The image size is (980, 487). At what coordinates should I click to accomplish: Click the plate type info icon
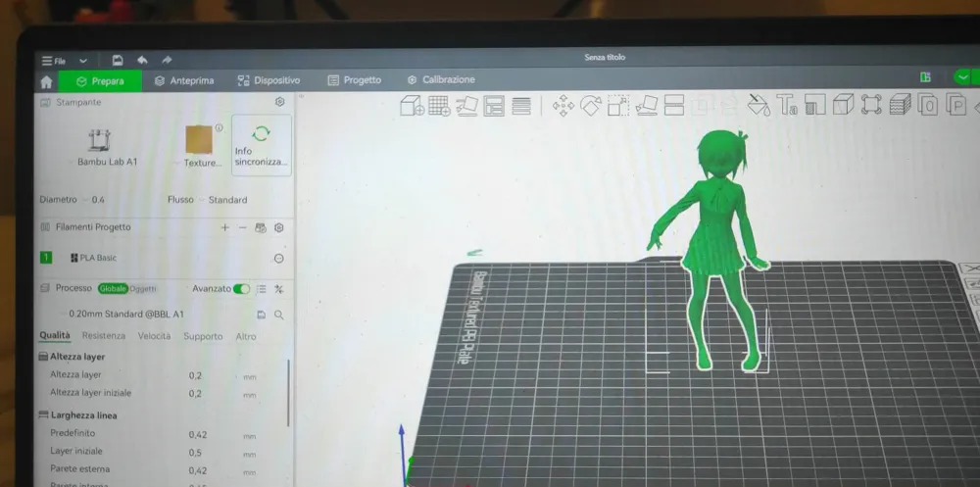click(x=219, y=127)
